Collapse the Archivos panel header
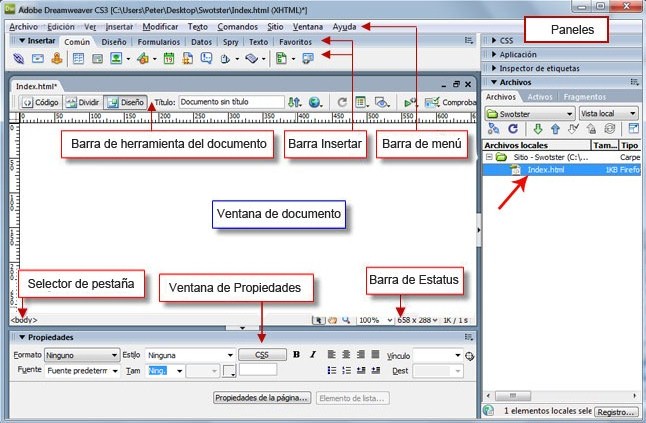 click(x=494, y=82)
